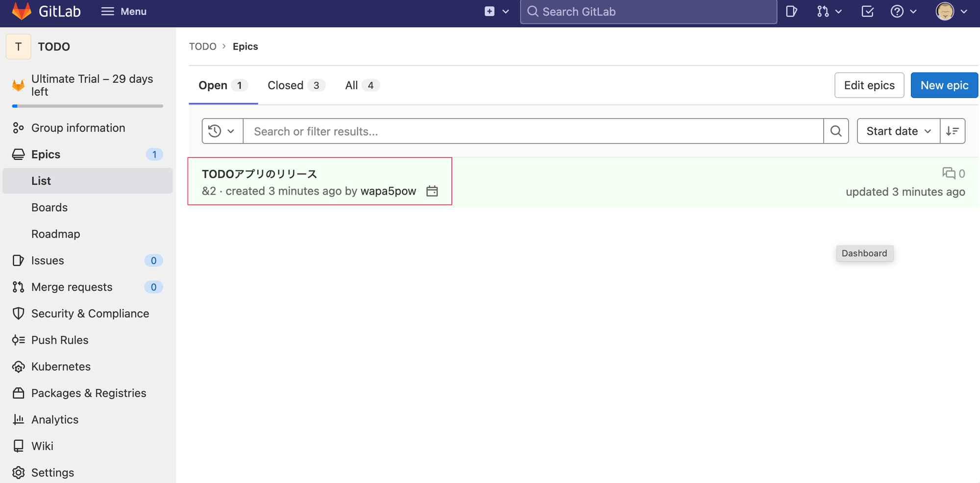980x483 pixels.
Task: Open the Help menu dropdown
Action: pos(903,11)
